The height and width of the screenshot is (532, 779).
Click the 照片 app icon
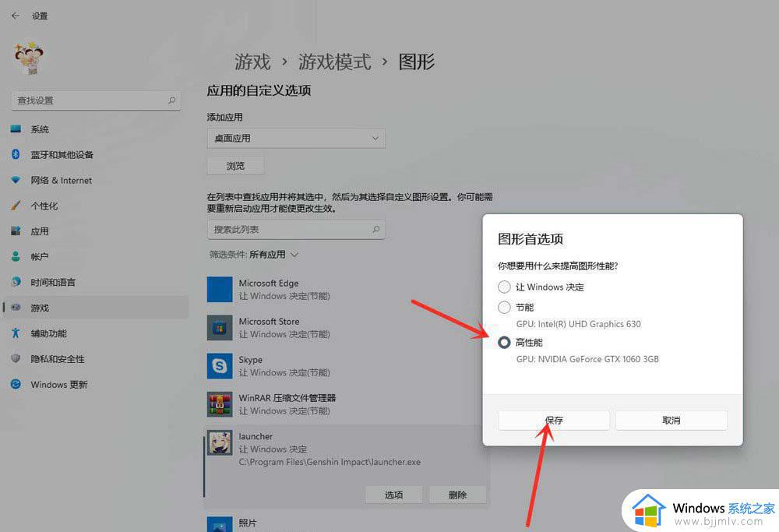220,524
